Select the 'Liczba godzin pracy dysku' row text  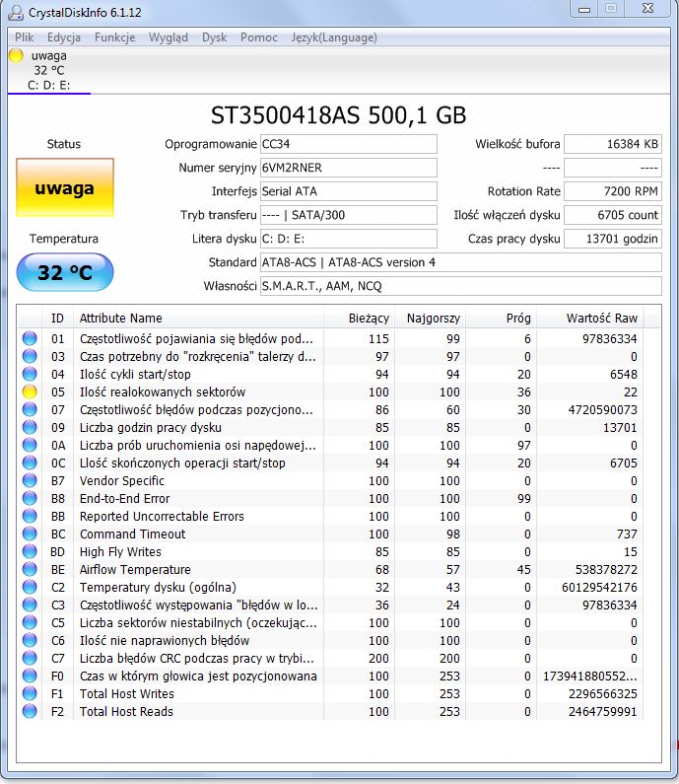click(x=151, y=427)
